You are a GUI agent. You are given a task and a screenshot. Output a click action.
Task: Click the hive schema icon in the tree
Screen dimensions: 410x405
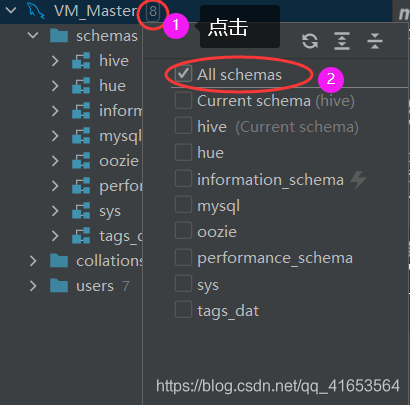[81, 61]
